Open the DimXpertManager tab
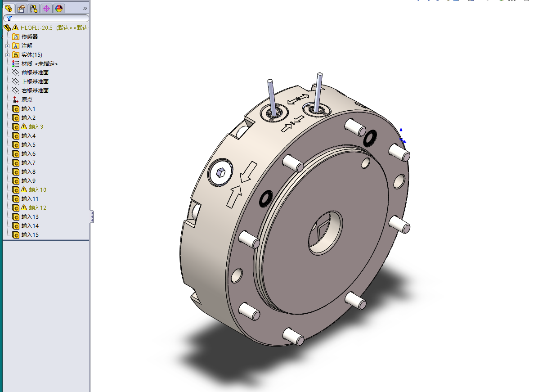 (x=46, y=8)
